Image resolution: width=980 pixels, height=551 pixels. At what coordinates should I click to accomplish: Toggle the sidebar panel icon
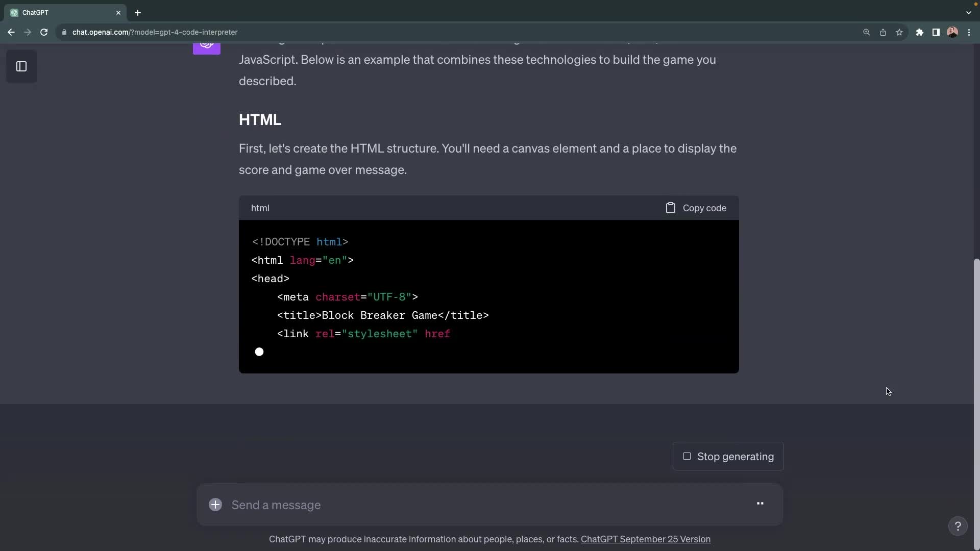click(x=21, y=66)
